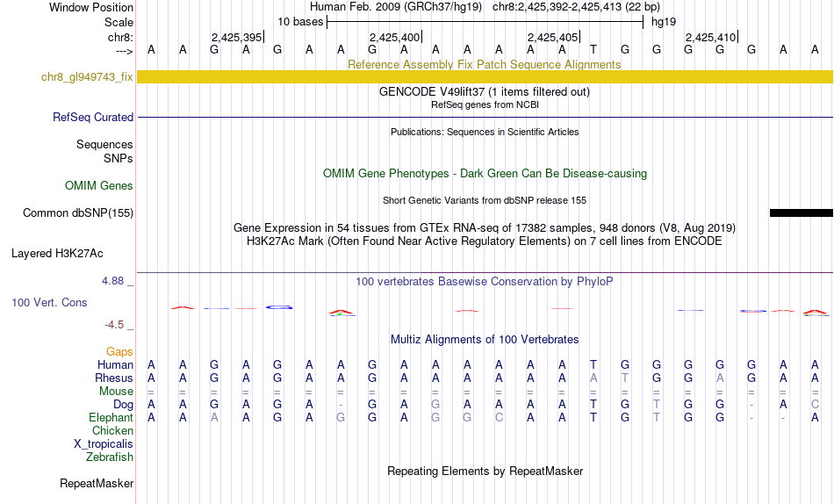Click the chr8_gl949743_fix track label

coord(87,76)
